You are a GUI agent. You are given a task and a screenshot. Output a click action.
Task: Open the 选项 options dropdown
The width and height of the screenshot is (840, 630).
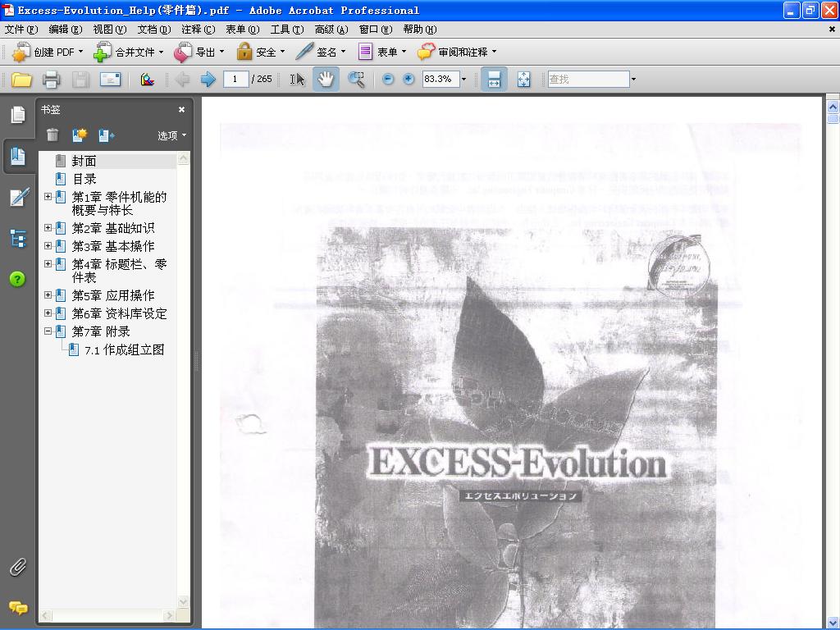171,135
